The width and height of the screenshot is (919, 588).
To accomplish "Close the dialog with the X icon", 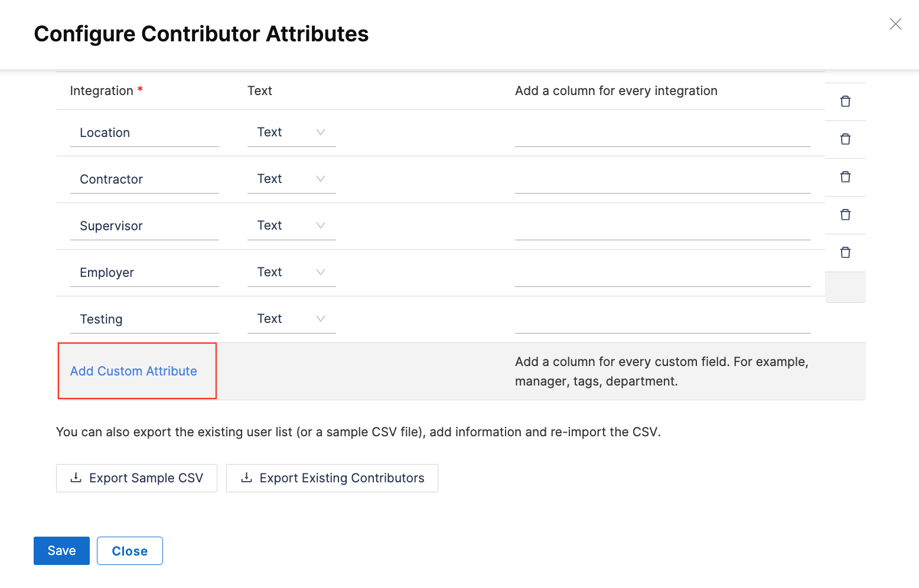I will pos(895,24).
